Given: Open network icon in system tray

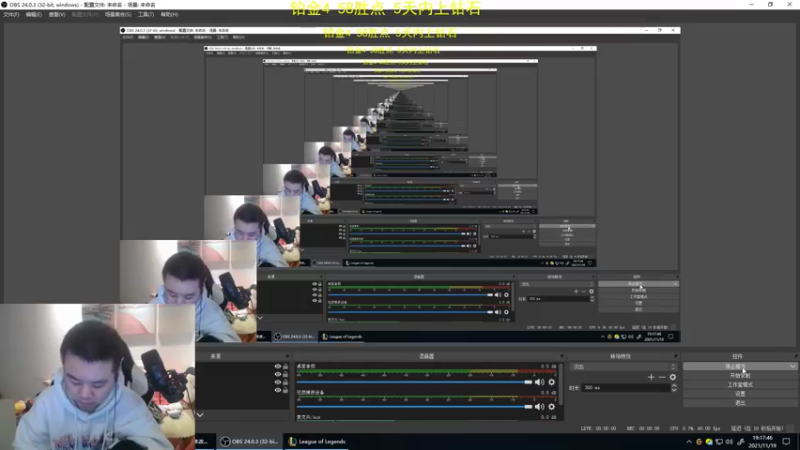Looking at the screenshot, I should (x=719, y=442).
